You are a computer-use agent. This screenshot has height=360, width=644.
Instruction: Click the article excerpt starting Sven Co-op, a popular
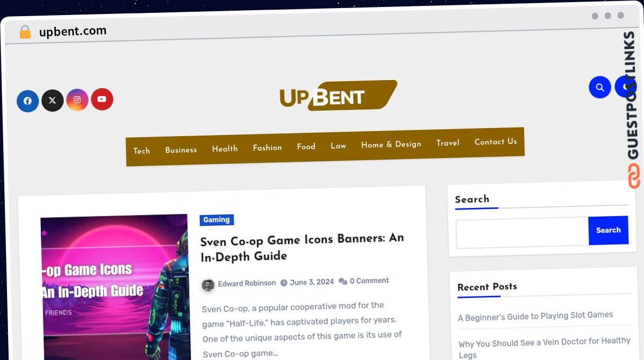302,329
